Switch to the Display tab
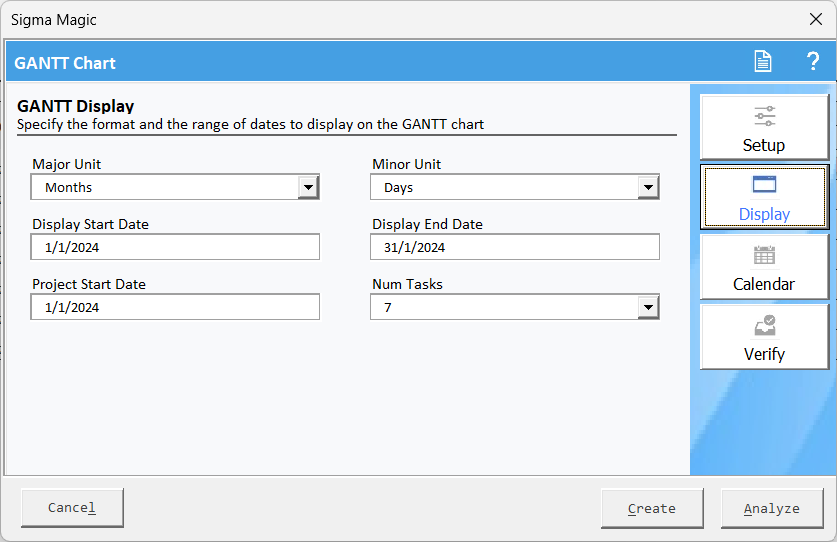 pyautogui.click(x=764, y=197)
